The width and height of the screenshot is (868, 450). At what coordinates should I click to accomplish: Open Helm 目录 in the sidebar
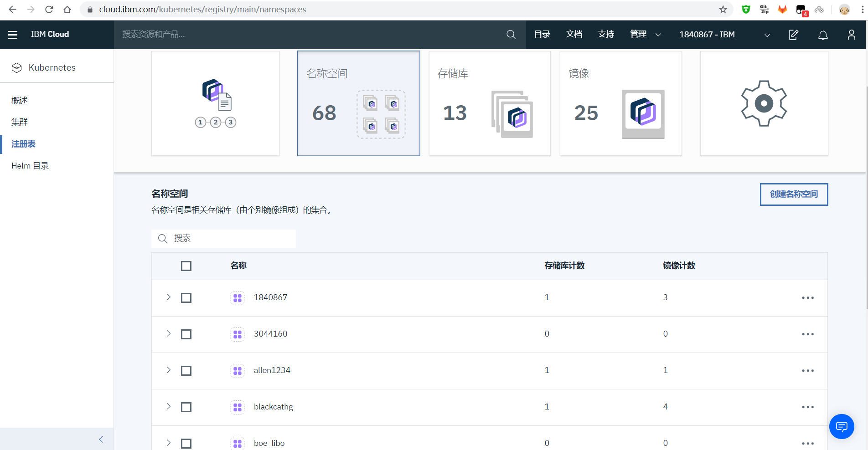click(x=30, y=166)
